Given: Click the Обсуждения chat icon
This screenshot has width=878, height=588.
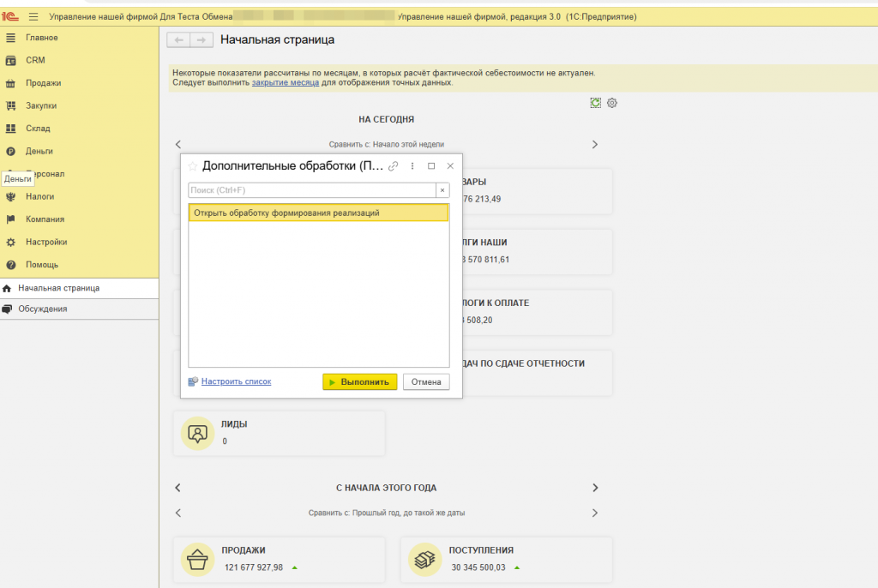Looking at the screenshot, I should (7, 309).
